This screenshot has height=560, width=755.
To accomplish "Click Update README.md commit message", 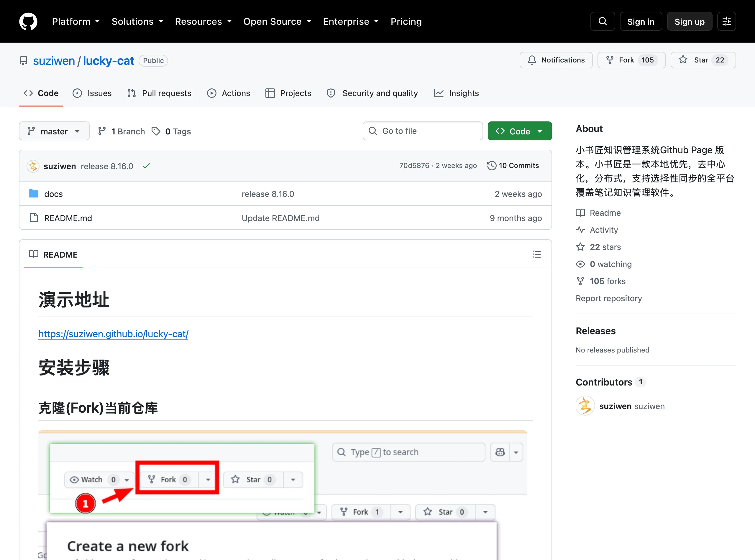I will pos(280,218).
